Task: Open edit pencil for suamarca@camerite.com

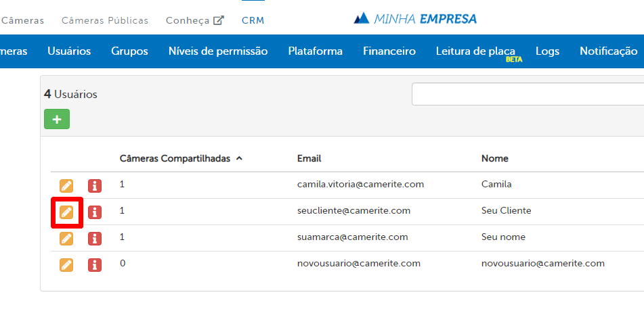Action: point(66,238)
